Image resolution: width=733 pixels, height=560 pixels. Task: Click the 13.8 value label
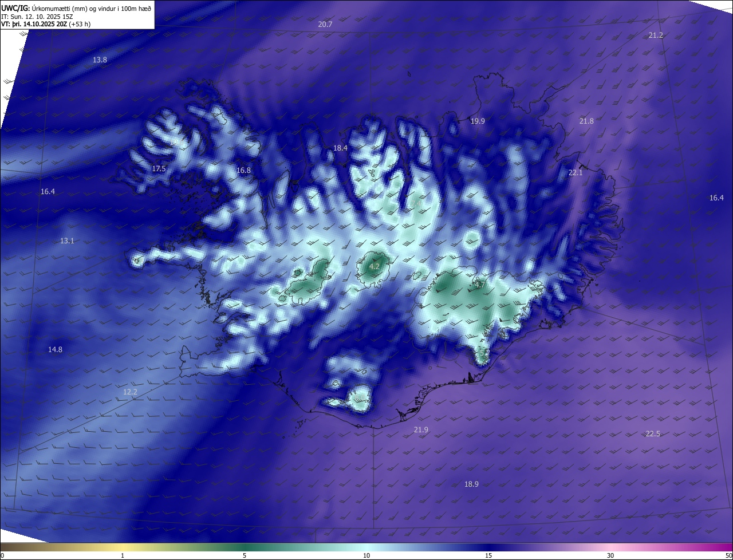coord(100,60)
